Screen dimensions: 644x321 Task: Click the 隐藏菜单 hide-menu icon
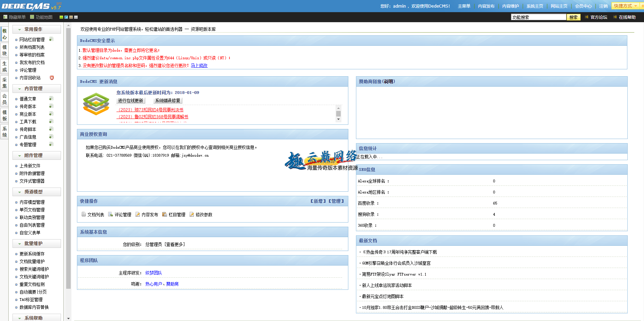pos(5,17)
